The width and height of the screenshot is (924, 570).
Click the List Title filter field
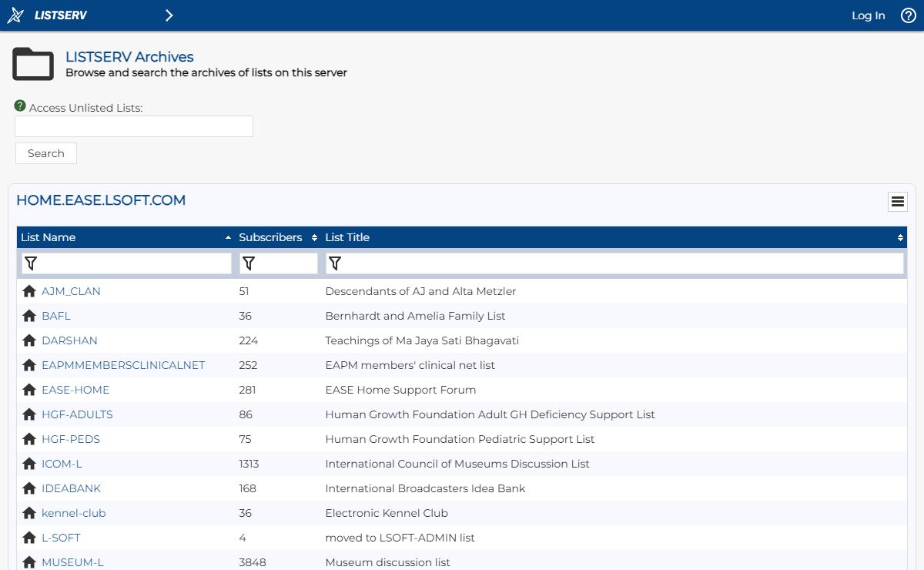pyautogui.click(x=614, y=263)
